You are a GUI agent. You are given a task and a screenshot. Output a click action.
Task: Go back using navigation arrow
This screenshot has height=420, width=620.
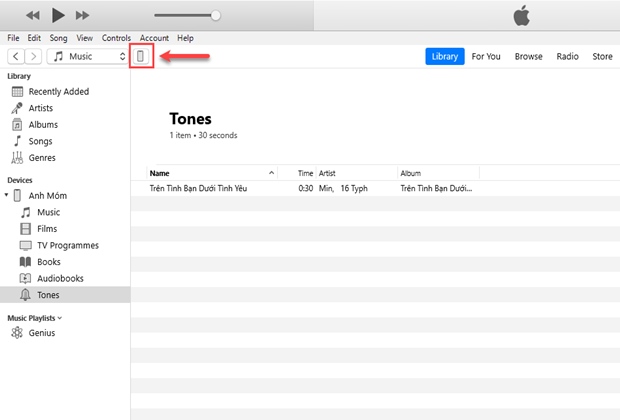(16, 56)
